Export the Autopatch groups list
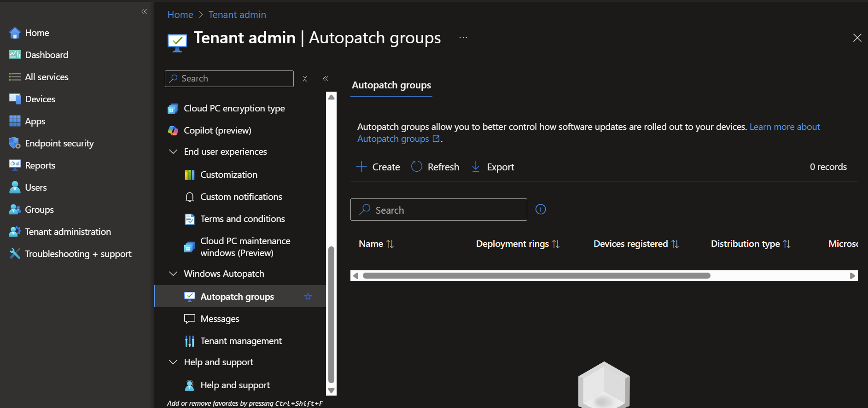The height and width of the screenshot is (408, 868). 493,167
